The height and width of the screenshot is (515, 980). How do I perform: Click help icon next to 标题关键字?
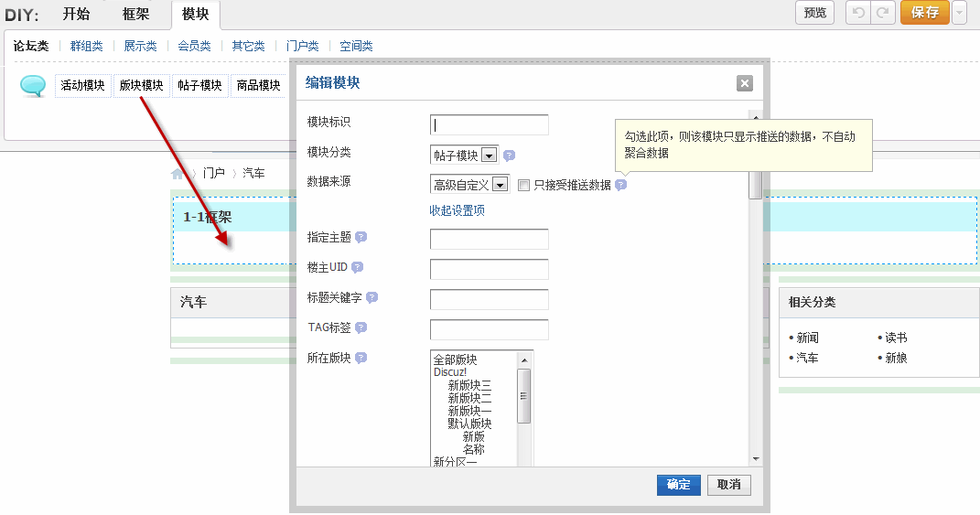tap(372, 297)
